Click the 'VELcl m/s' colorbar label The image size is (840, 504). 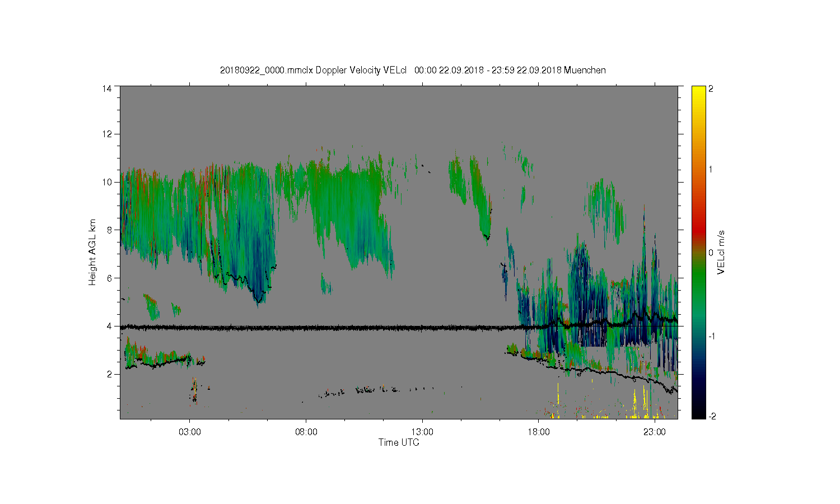click(x=721, y=252)
